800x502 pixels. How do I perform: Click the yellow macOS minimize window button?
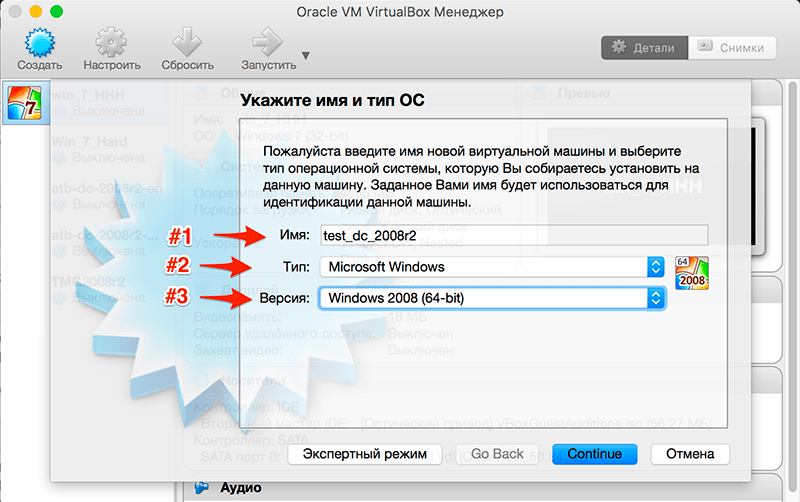[x=36, y=12]
